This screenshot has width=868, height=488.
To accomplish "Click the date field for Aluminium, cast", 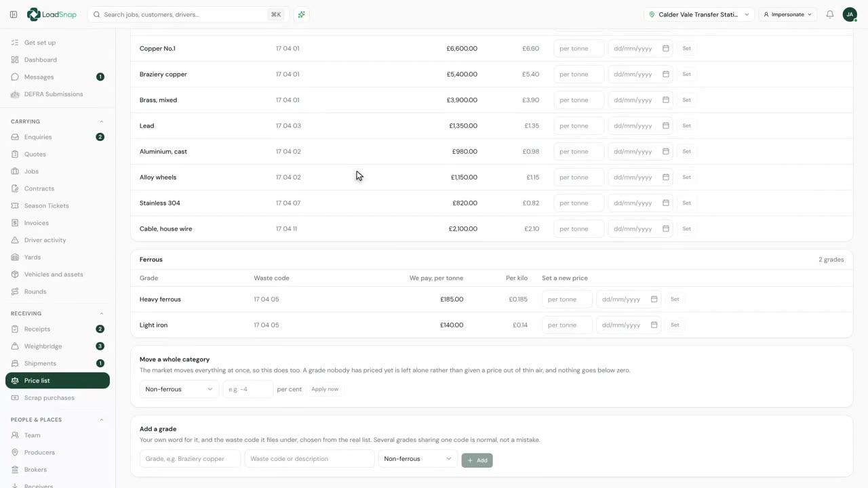I will point(641,152).
